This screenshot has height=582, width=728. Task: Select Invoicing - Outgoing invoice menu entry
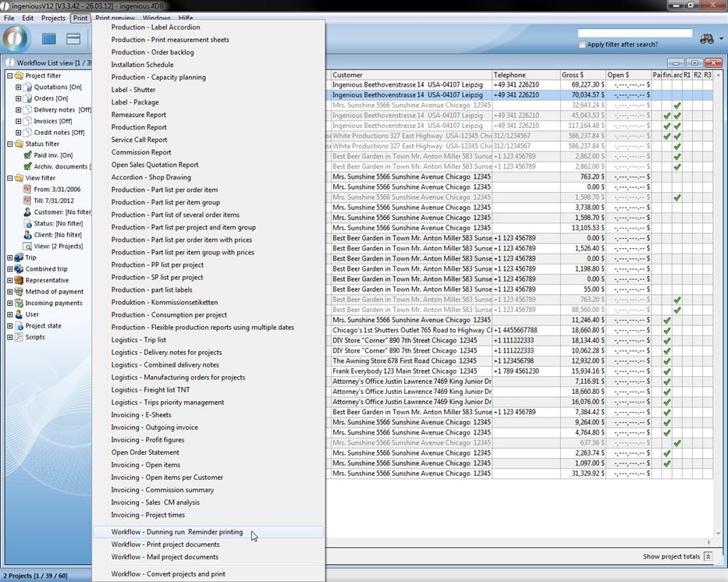(x=154, y=428)
